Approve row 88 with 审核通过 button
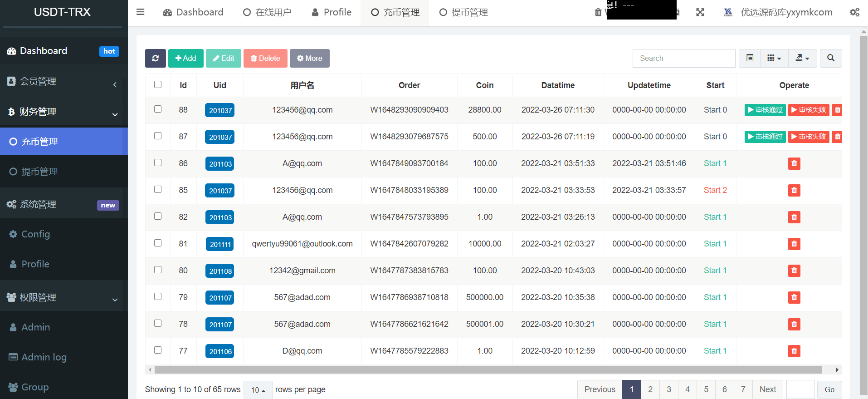 (765, 110)
